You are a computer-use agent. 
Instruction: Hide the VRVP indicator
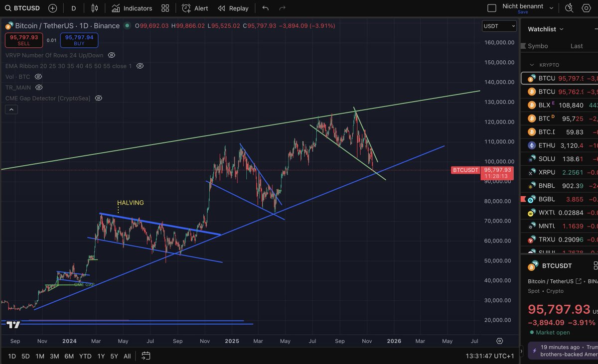[x=111, y=55]
